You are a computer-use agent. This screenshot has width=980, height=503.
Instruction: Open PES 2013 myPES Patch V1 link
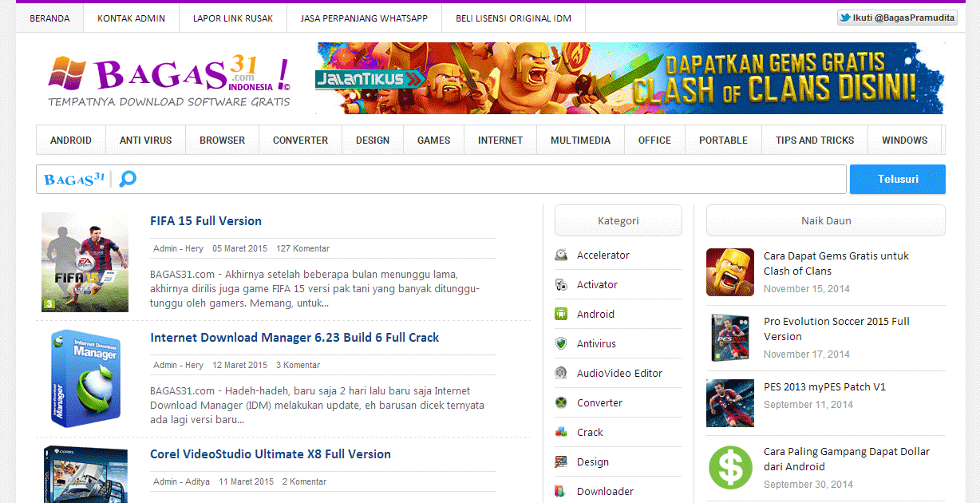click(824, 387)
